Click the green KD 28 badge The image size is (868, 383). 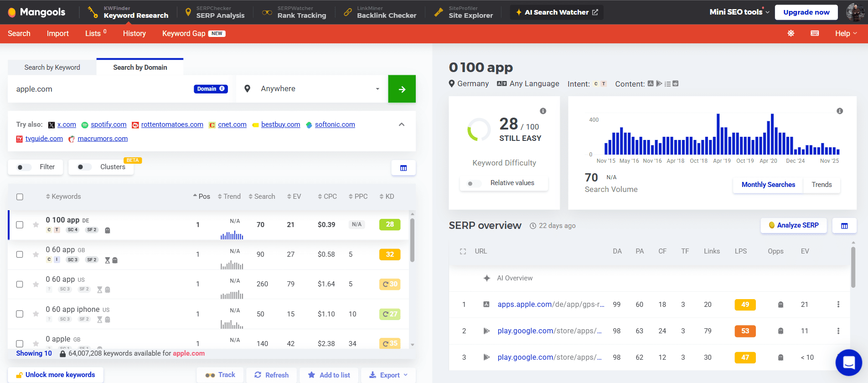390,224
